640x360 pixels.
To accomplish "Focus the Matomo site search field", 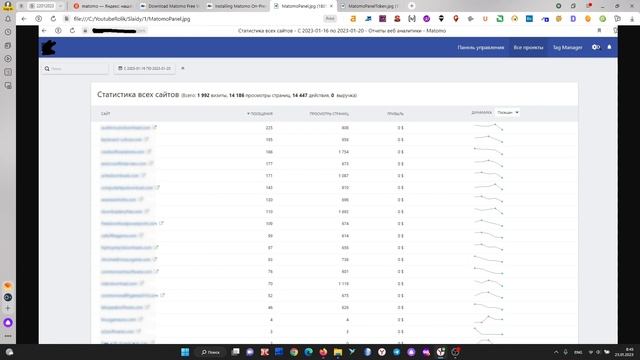I will (76, 69).
